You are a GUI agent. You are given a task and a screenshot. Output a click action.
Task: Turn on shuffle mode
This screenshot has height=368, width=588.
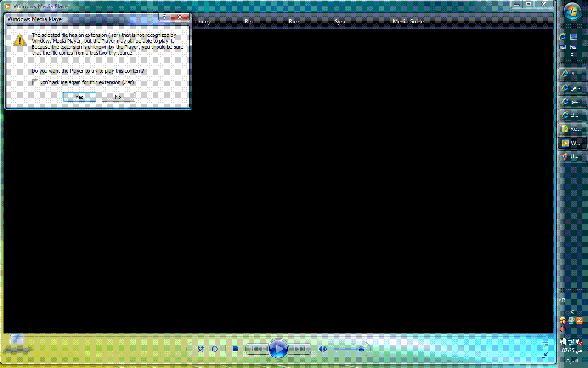coord(201,349)
